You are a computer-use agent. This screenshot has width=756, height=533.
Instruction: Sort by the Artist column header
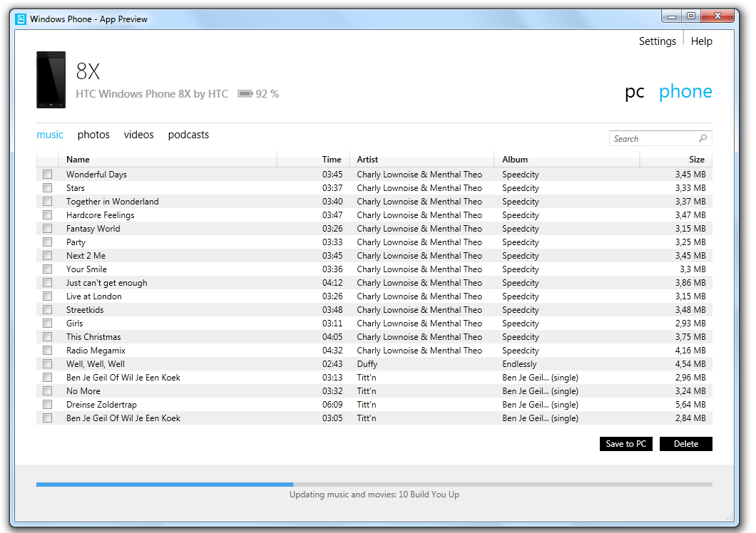point(422,159)
